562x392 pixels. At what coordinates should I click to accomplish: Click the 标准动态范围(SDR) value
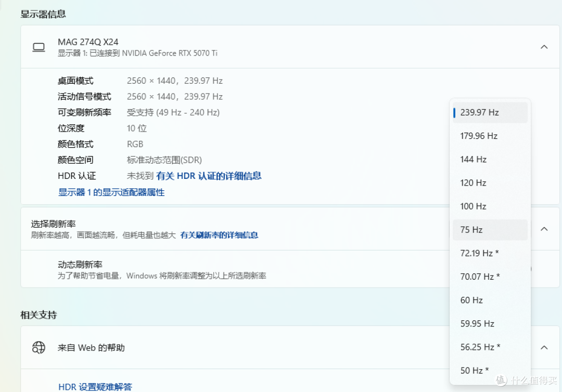click(x=164, y=160)
